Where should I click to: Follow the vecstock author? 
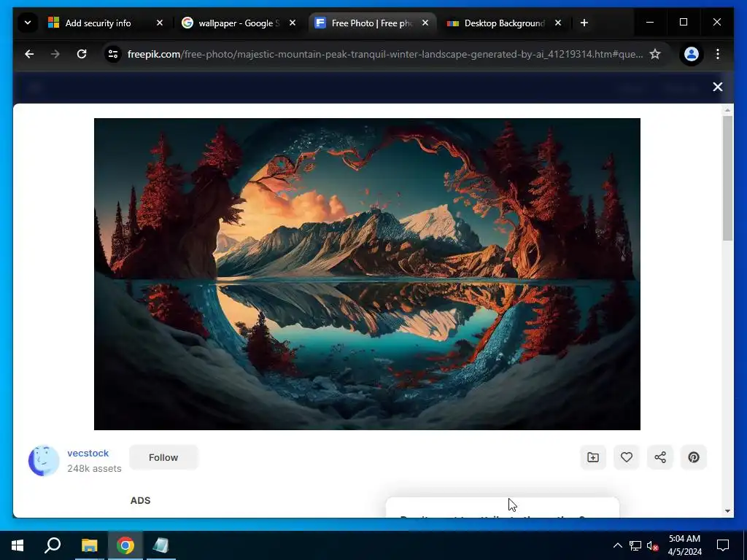(x=163, y=458)
